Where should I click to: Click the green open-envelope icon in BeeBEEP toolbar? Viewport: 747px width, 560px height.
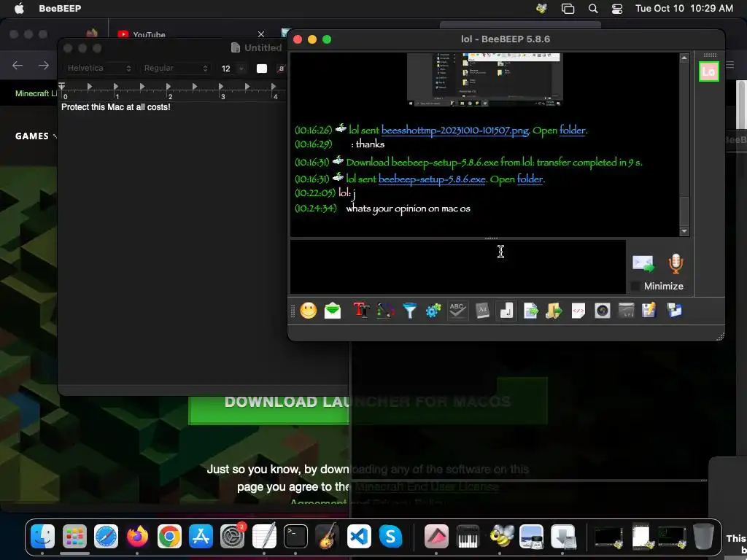click(333, 311)
